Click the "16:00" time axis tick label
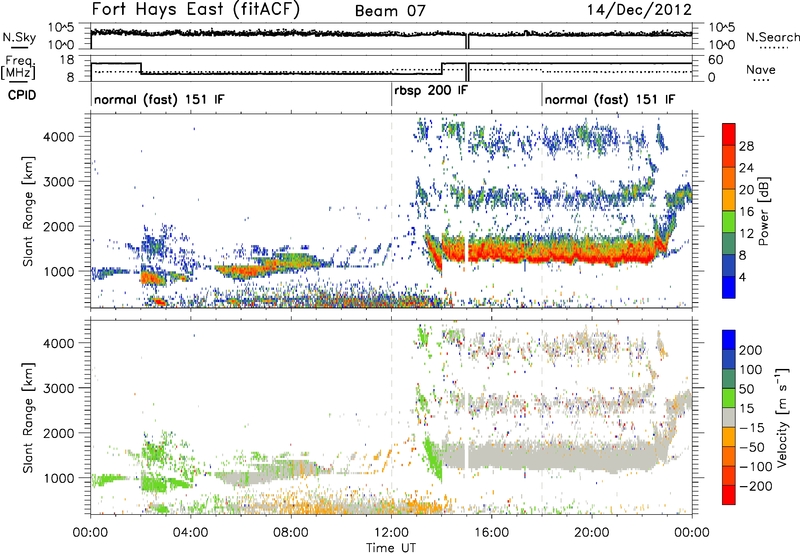Image resolution: width=800 pixels, height=554 pixels. 491,533
